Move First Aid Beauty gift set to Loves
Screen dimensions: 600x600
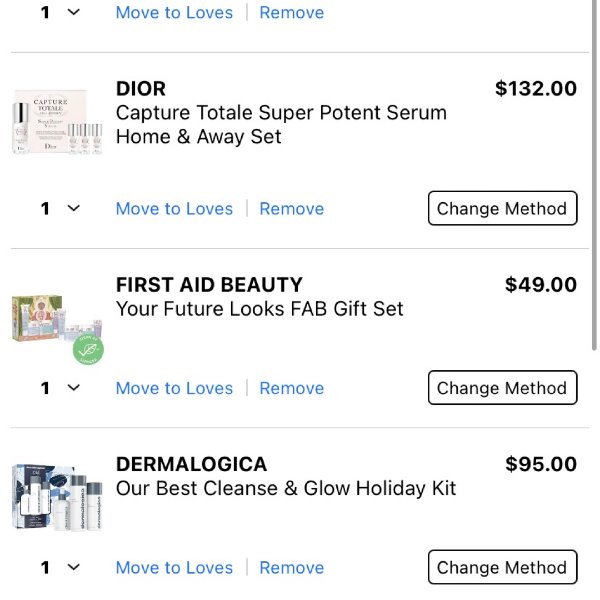point(174,388)
